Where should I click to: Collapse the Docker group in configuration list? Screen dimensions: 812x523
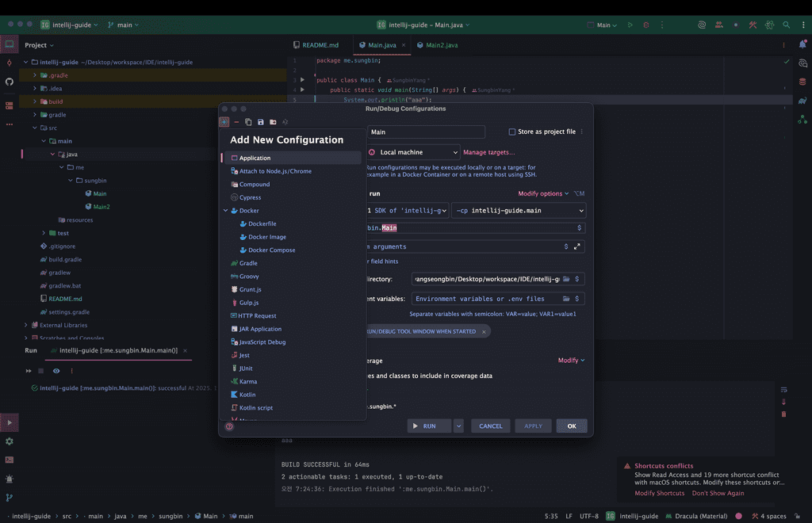(x=226, y=211)
